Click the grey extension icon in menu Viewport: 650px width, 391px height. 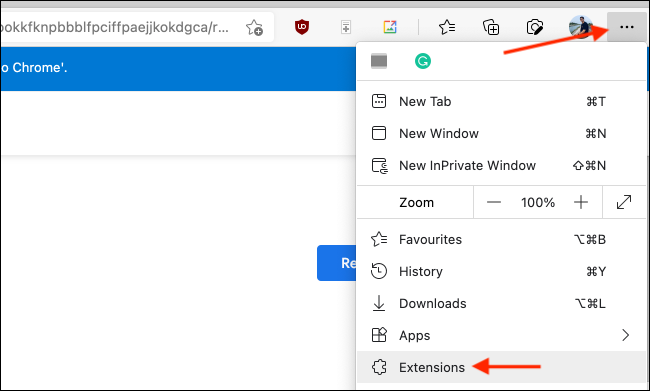click(x=379, y=61)
